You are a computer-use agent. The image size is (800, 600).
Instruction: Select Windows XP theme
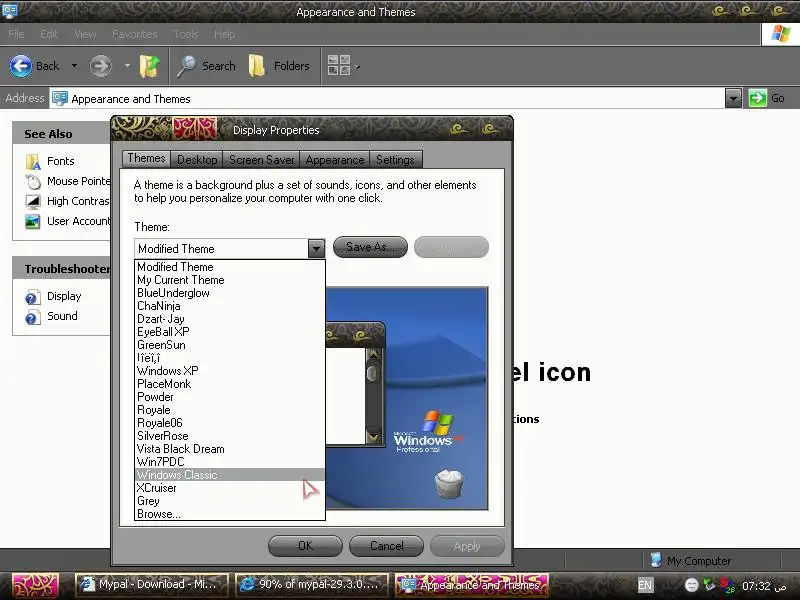tap(230, 371)
